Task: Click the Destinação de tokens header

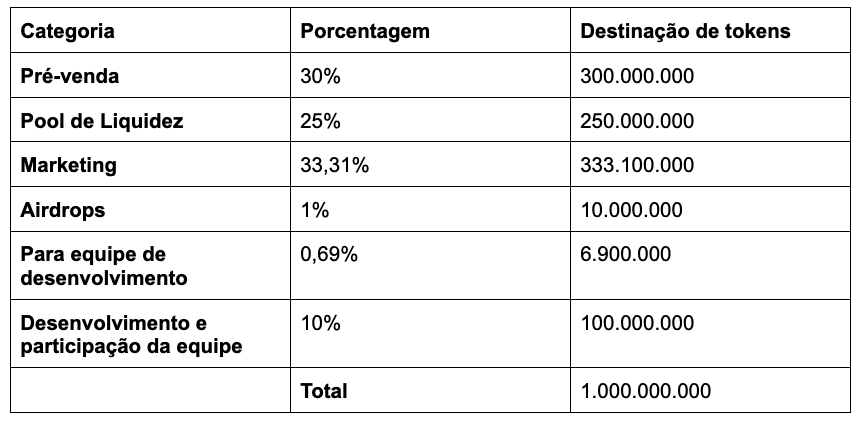Action: coord(710,30)
